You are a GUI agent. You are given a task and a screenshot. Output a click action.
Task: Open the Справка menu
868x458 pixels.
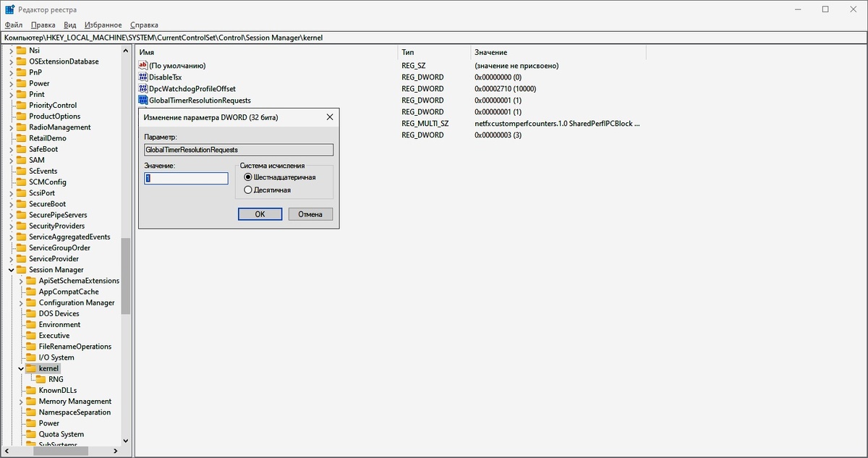pyautogui.click(x=145, y=25)
